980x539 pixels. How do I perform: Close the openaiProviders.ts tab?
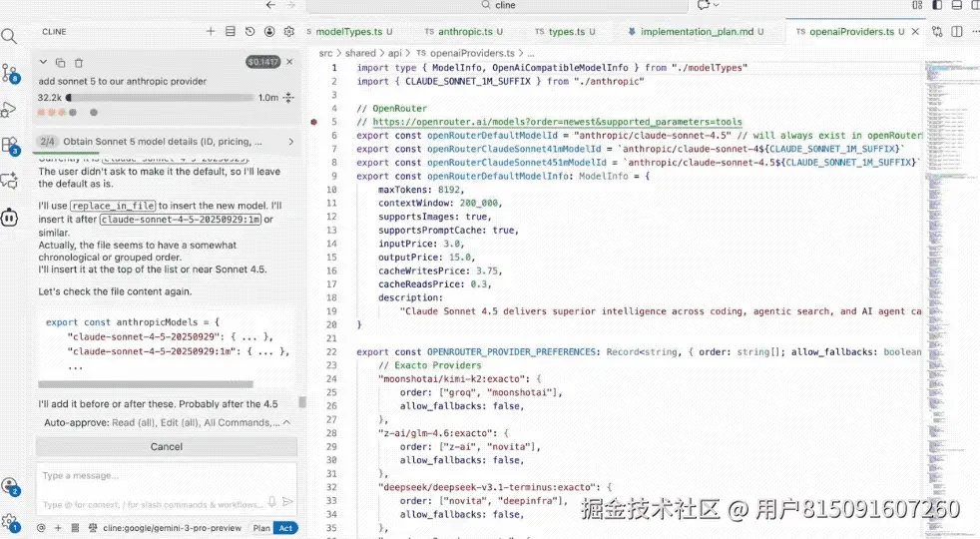[915, 31]
